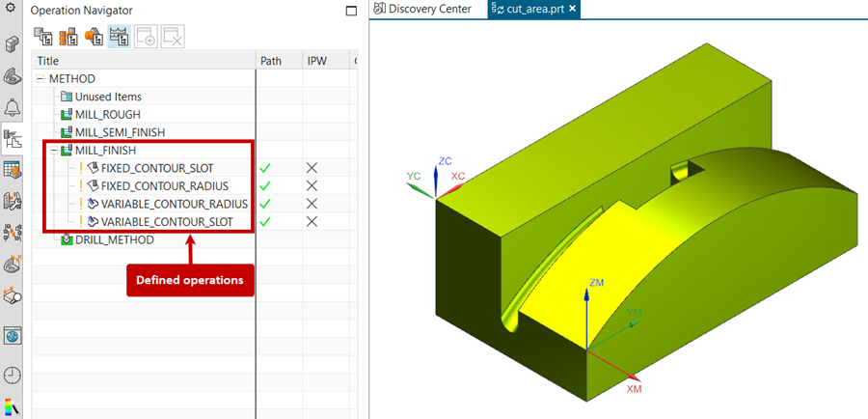This screenshot has height=419, width=868.
Task: Close the cut_area.prt tab
Action: [572, 9]
